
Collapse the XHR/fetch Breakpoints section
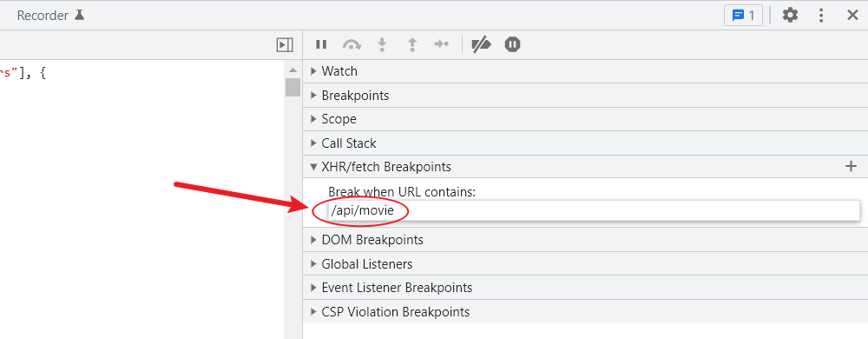[585, 166]
